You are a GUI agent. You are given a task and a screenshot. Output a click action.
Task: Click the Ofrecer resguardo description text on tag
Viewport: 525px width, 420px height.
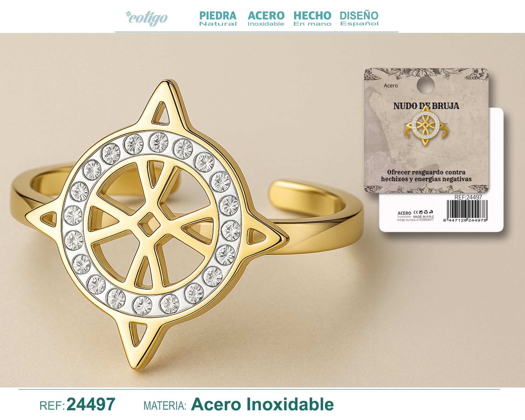tap(426, 176)
